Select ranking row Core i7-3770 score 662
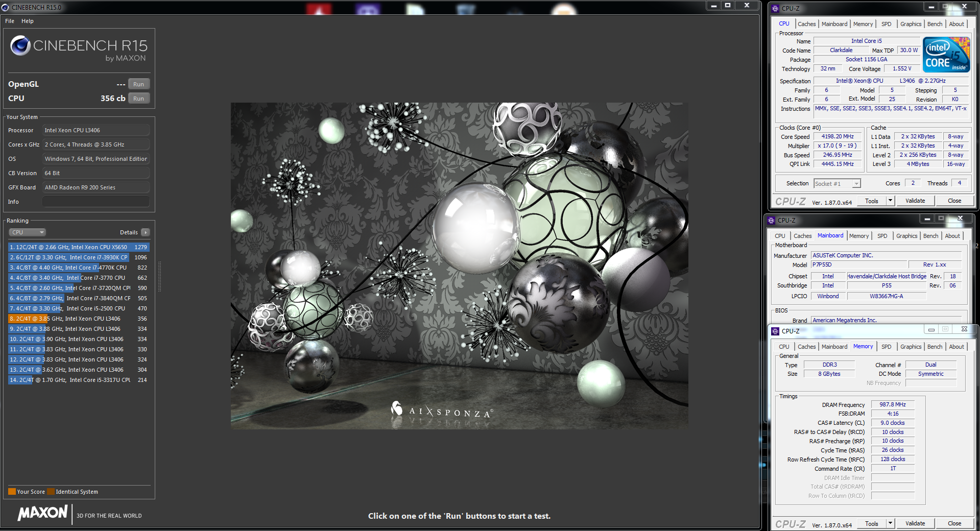The height and width of the screenshot is (531, 980). (x=79, y=278)
